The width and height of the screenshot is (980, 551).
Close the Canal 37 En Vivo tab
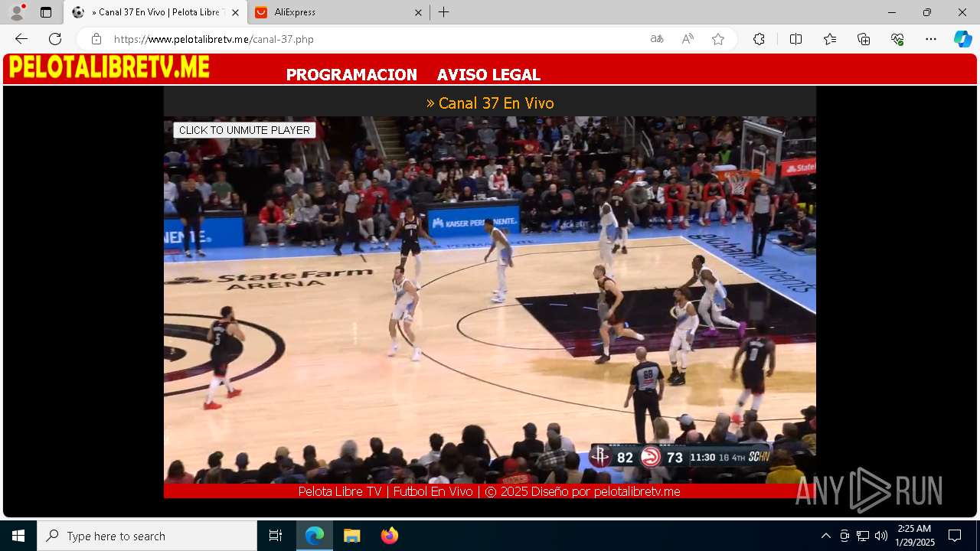tap(235, 12)
